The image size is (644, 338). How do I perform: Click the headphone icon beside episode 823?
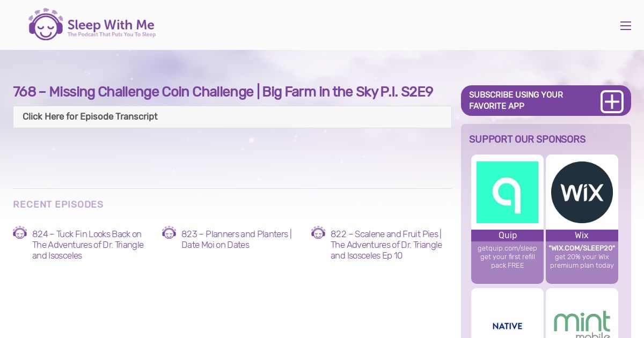(x=169, y=233)
